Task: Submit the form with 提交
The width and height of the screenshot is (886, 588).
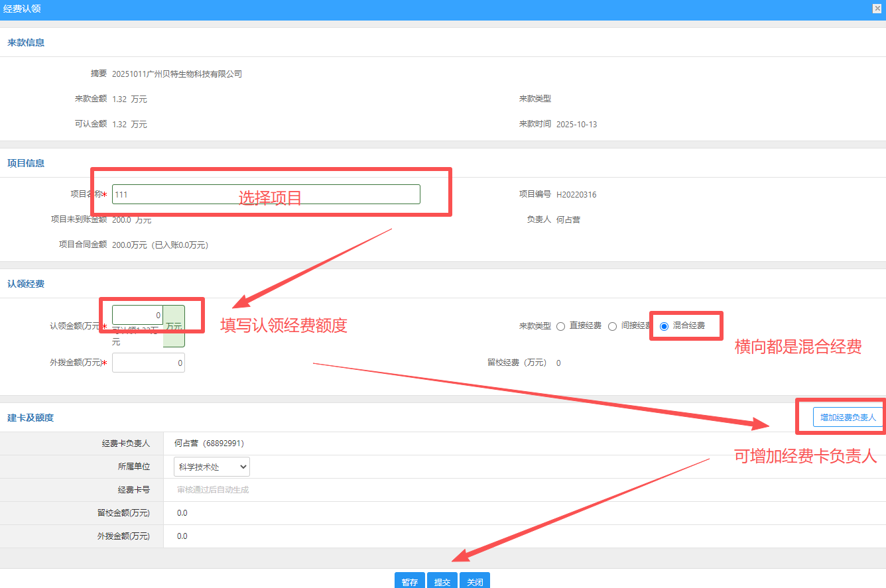Action: (442, 582)
